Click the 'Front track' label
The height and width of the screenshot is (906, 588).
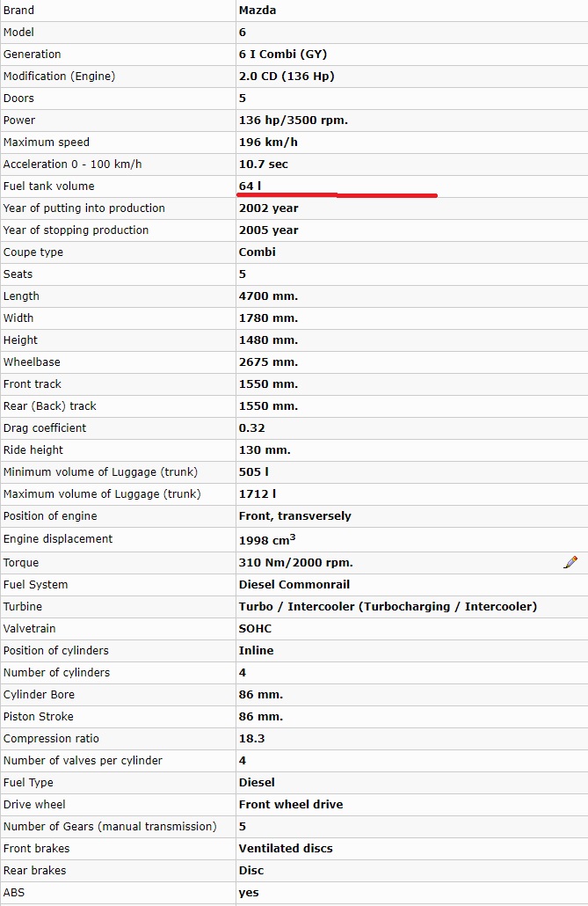[x=32, y=384]
